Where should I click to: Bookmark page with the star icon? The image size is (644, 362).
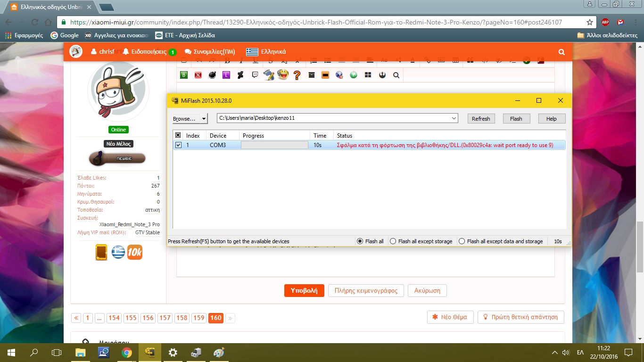click(589, 22)
